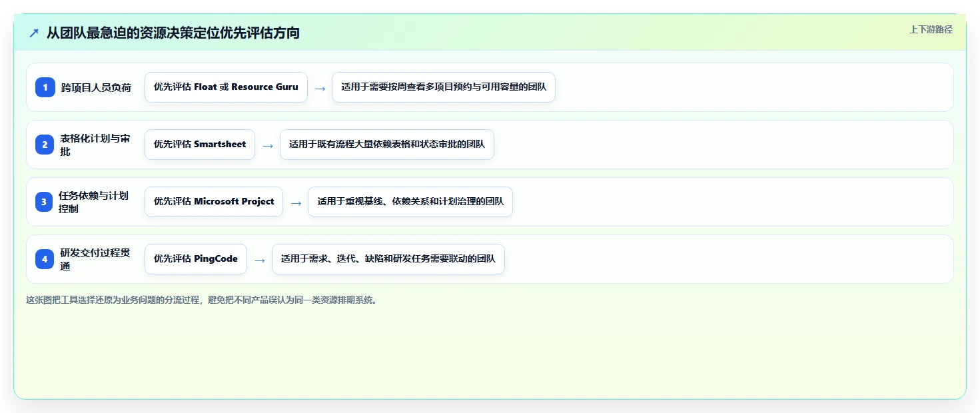The height and width of the screenshot is (413, 980).
Task: Click the number 1 badge
Action: tap(45, 87)
